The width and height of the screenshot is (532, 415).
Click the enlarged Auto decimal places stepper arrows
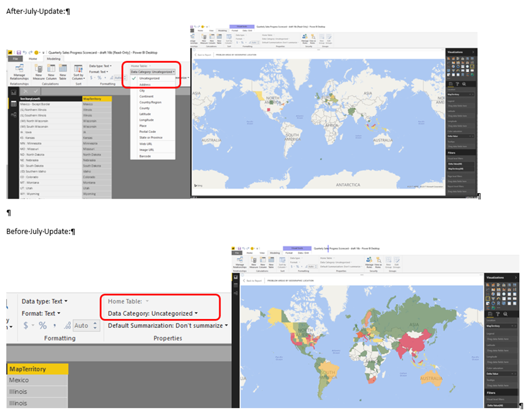95,326
